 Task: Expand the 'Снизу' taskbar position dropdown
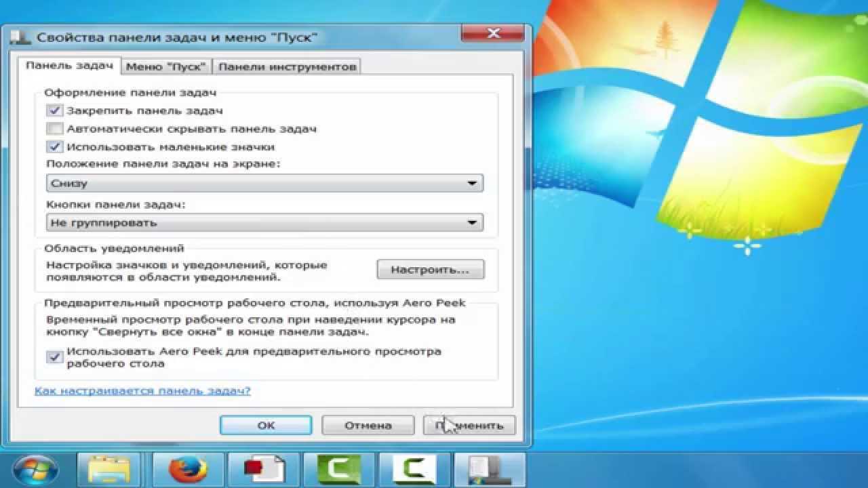[x=264, y=184]
